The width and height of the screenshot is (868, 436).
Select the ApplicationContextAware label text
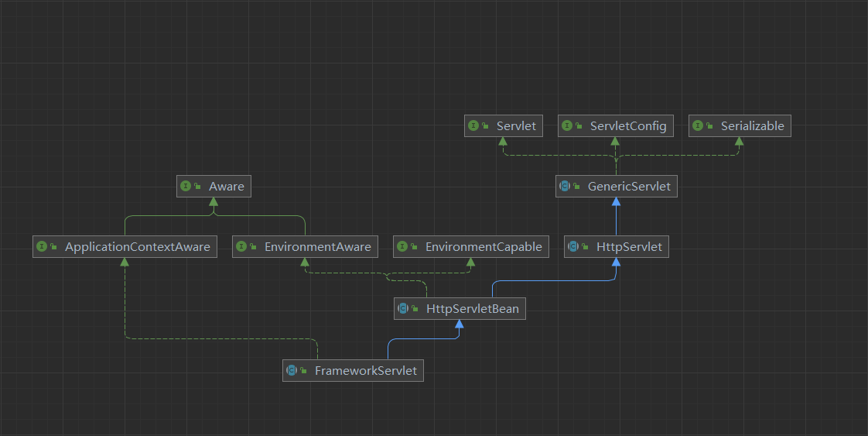pos(137,247)
